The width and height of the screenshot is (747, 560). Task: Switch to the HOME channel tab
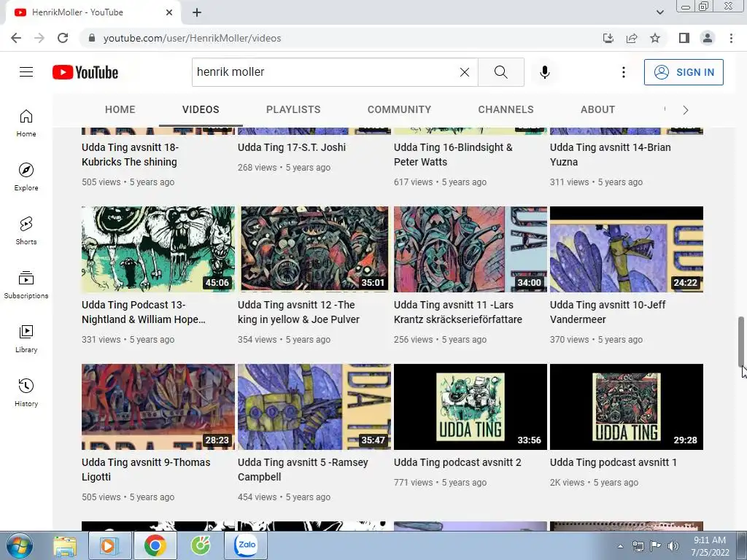[120, 109]
